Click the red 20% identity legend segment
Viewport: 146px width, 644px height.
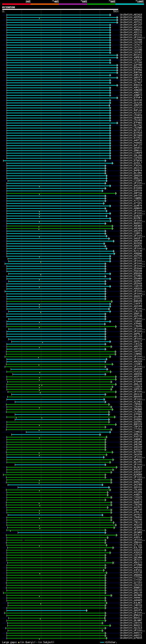tap(16, 4)
